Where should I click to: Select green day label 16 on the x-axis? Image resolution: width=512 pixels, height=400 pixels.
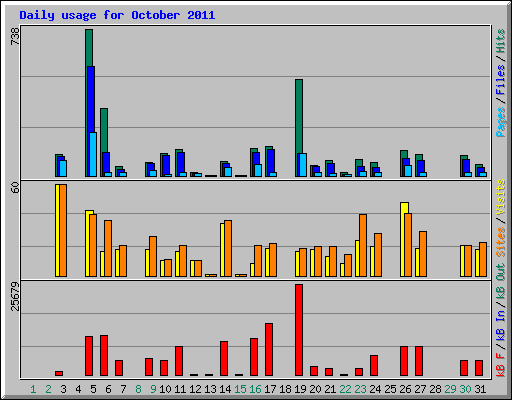click(255, 389)
